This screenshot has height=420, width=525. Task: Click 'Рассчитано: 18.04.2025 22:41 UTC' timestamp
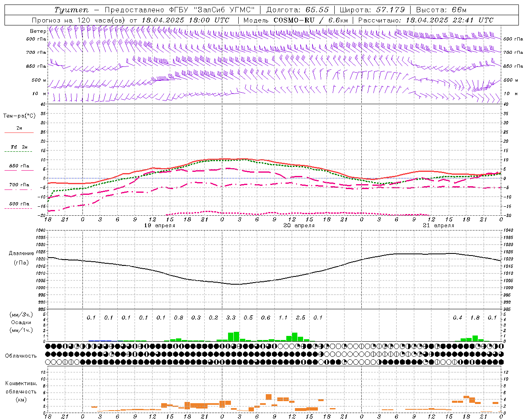(x=426, y=20)
